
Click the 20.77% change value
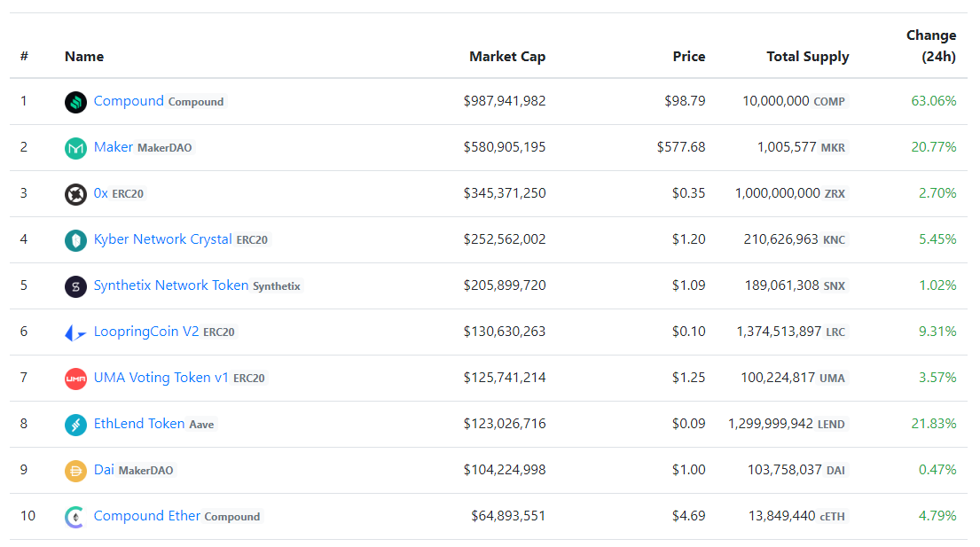[x=934, y=147]
